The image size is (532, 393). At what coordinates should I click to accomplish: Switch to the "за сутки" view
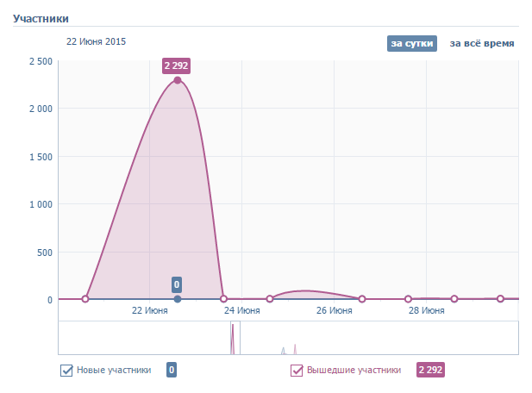pyautogui.click(x=412, y=43)
